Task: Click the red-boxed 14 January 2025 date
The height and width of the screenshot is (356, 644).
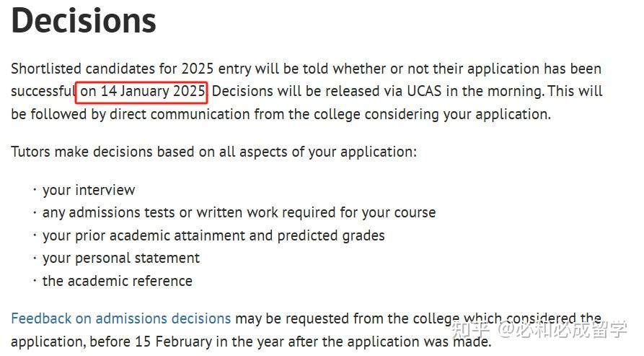Action: coord(142,92)
